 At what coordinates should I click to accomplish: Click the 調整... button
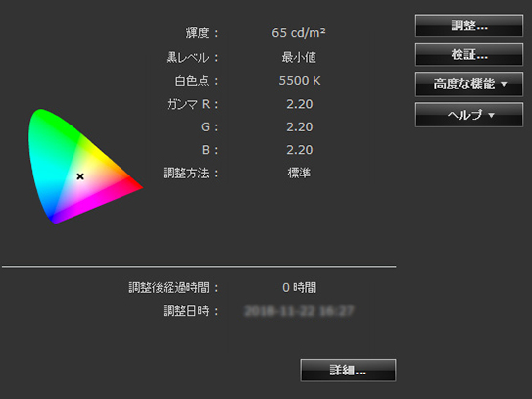click(x=469, y=25)
